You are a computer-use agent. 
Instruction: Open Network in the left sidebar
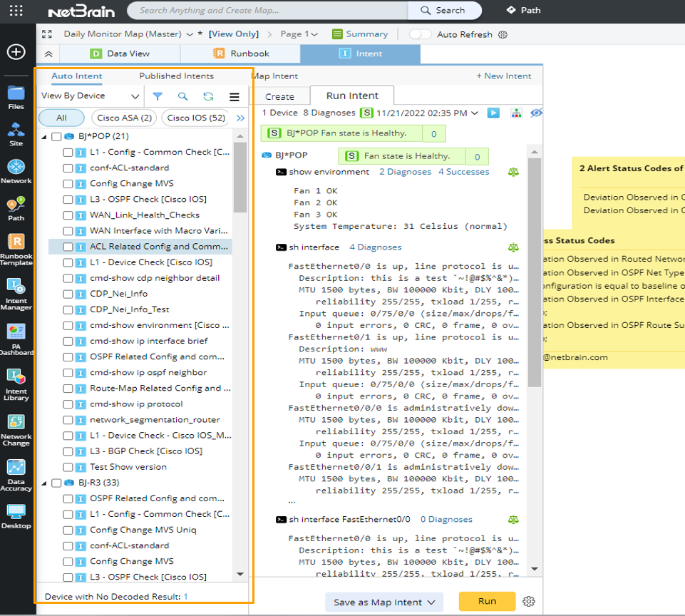coord(16,172)
